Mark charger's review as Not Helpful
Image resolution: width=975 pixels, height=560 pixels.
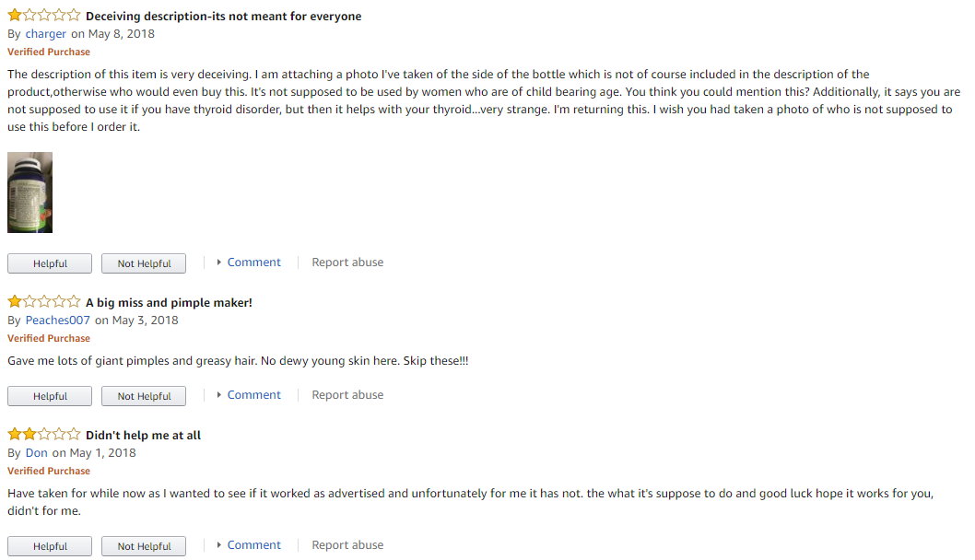click(144, 263)
